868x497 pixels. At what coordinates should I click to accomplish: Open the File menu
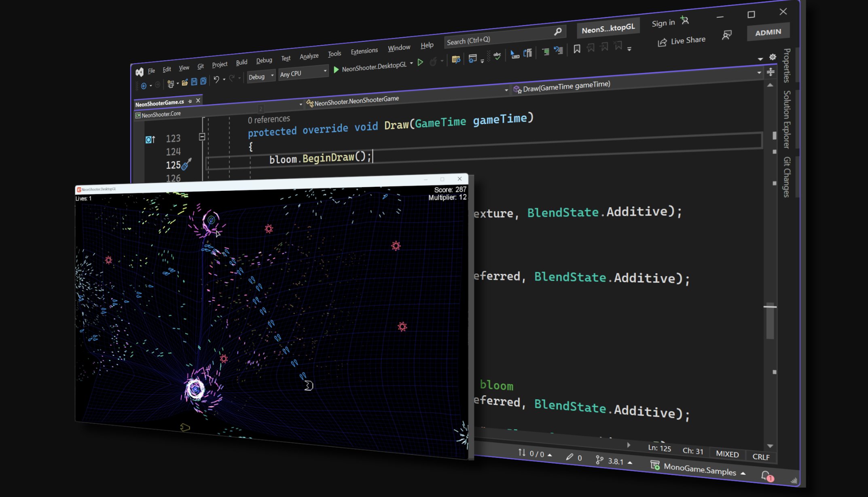coord(151,71)
